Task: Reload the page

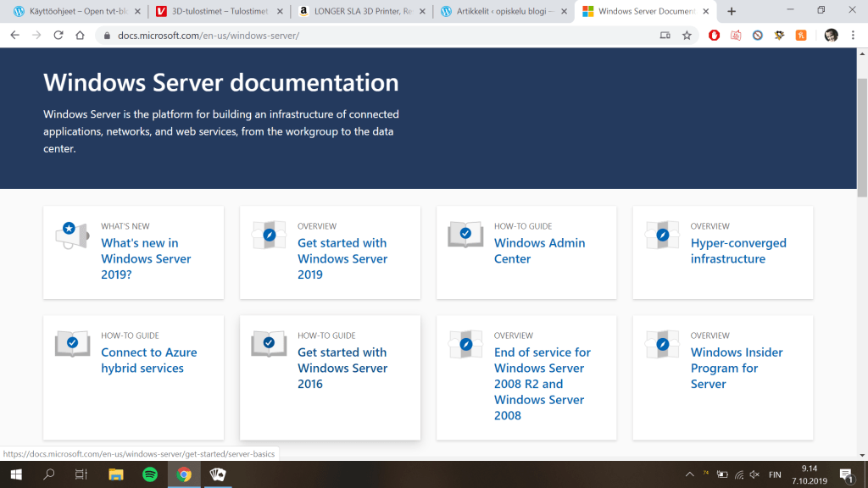Action: [x=58, y=36]
